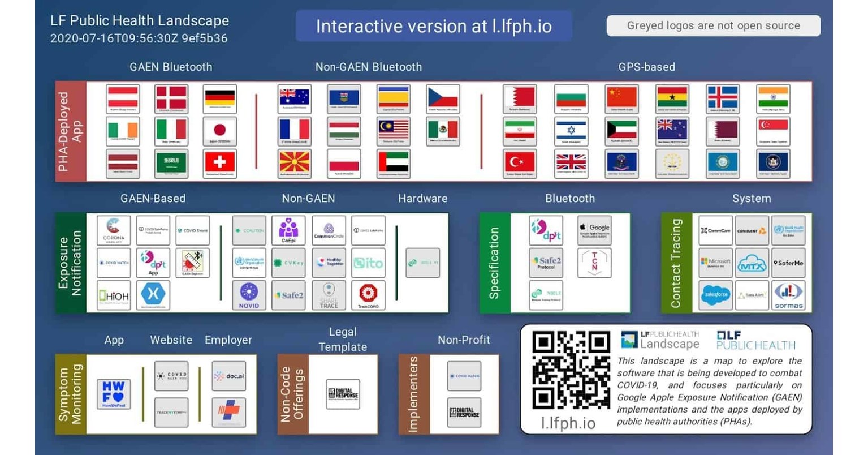Select the SORMAS logo card
Viewport: 868px width, 455px height.
click(x=788, y=295)
